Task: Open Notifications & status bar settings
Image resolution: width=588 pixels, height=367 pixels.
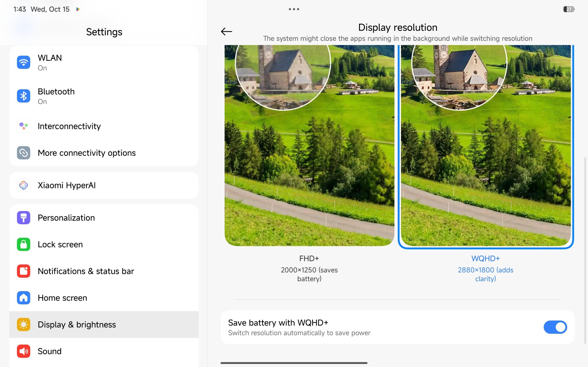Action: coord(86,271)
